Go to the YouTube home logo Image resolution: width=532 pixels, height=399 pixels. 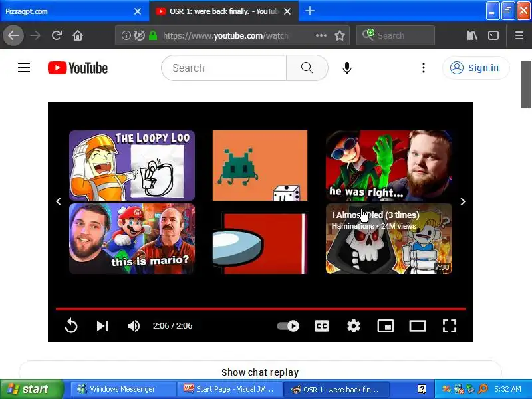coord(78,68)
